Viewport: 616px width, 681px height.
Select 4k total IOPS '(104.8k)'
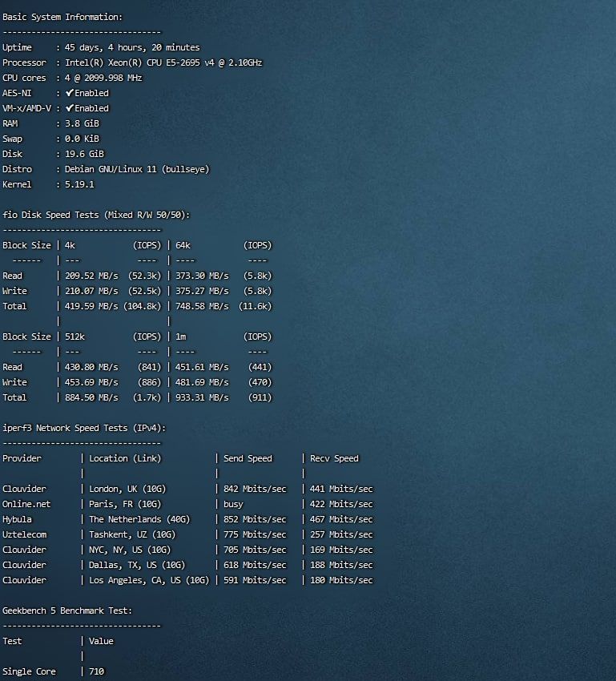tap(143, 306)
